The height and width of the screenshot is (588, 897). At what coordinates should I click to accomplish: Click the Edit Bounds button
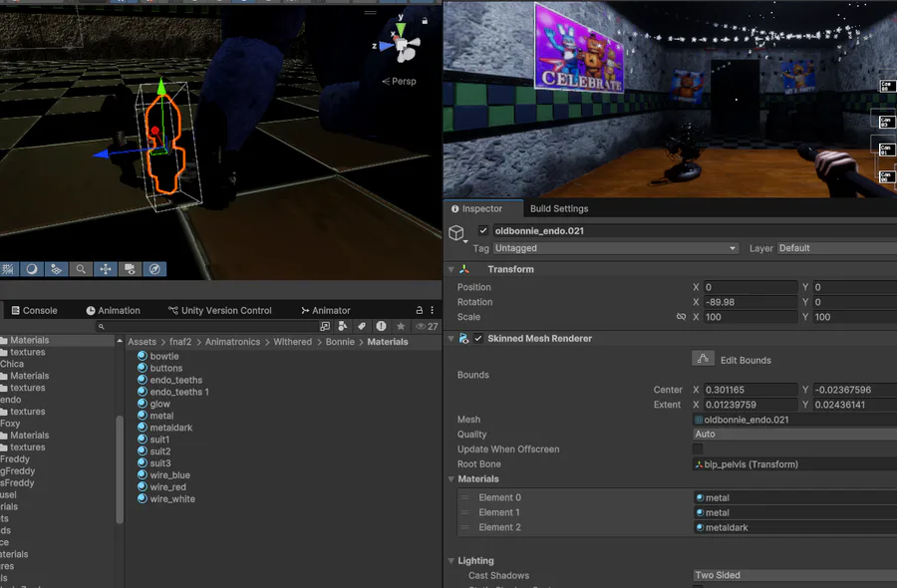[x=703, y=359]
